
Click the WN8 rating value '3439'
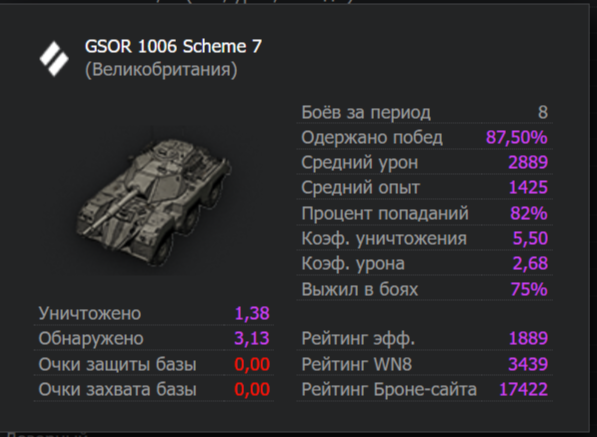point(528,364)
